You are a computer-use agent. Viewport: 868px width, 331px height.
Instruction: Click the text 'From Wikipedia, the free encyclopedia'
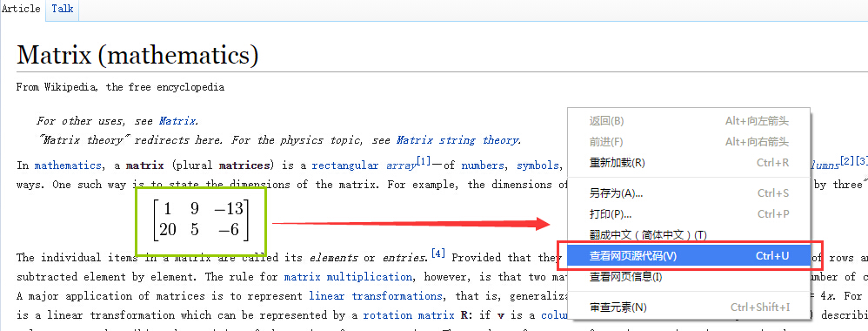[120, 87]
